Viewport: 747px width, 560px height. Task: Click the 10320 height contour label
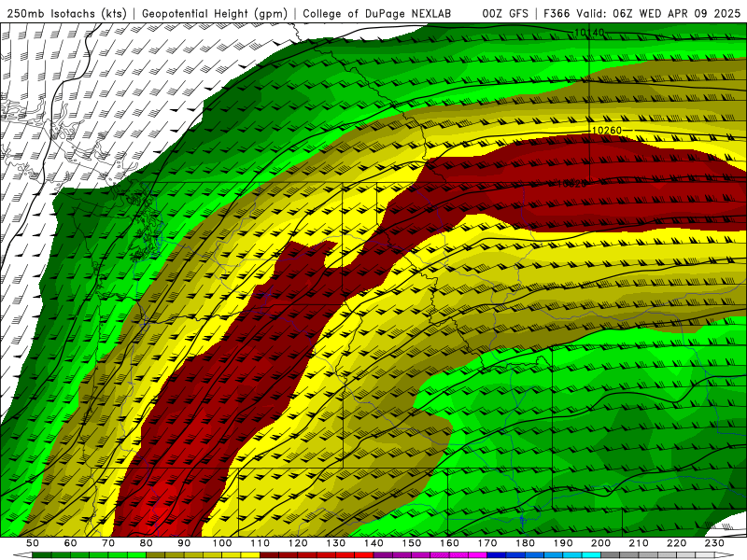point(571,183)
